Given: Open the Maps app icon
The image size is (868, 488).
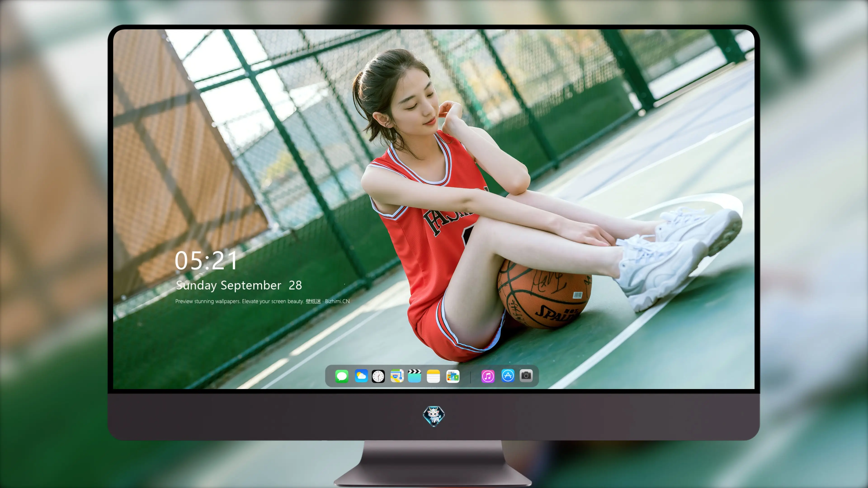Looking at the screenshot, I should 397,376.
